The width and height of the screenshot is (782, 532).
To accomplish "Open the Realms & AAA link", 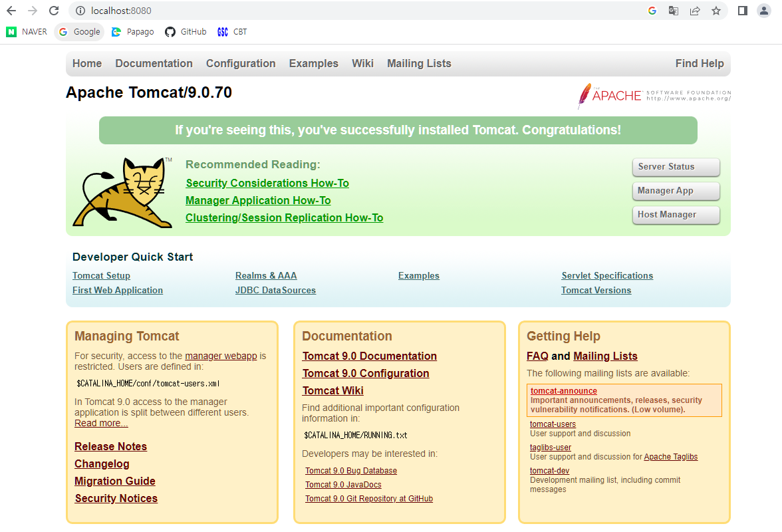I will coord(266,276).
